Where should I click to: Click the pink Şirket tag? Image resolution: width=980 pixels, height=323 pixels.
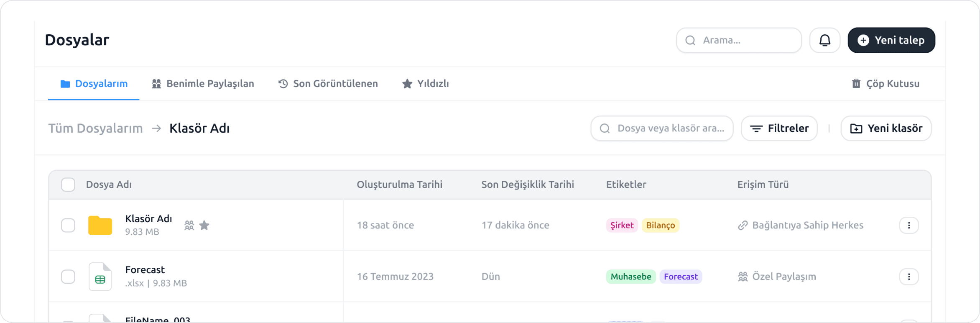[x=622, y=226]
